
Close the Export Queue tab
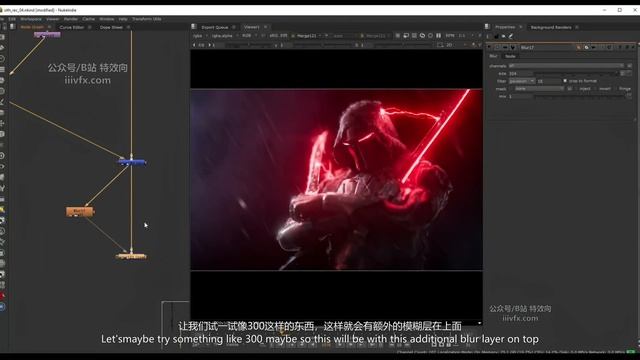[x=234, y=27]
